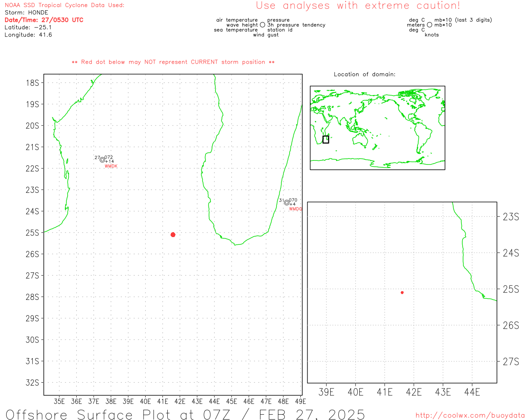Click the black domain box on world map
The height and width of the screenshot is (420, 525).
click(326, 139)
